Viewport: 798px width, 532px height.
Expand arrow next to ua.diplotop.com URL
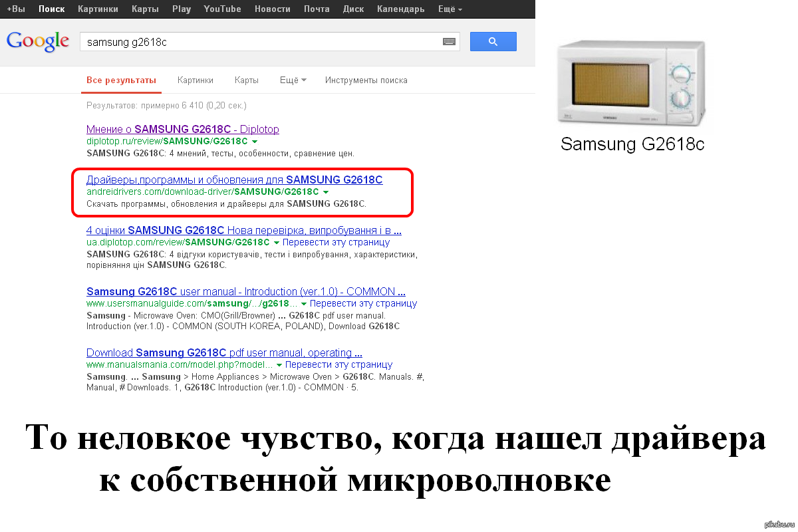click(x=277, y=243)
